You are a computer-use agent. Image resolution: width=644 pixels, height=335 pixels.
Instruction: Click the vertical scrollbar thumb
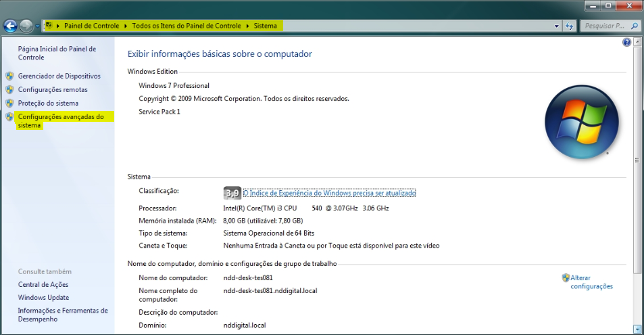tap(637, 160)
